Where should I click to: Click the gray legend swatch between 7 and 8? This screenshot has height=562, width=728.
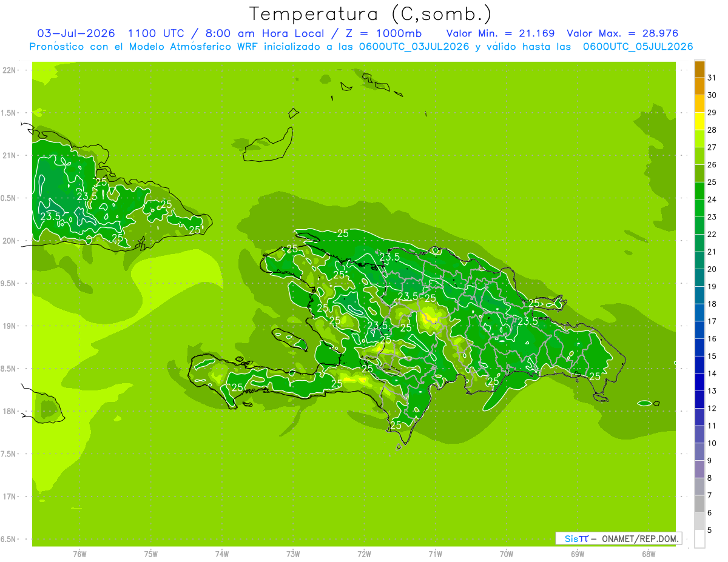[699, 486]
